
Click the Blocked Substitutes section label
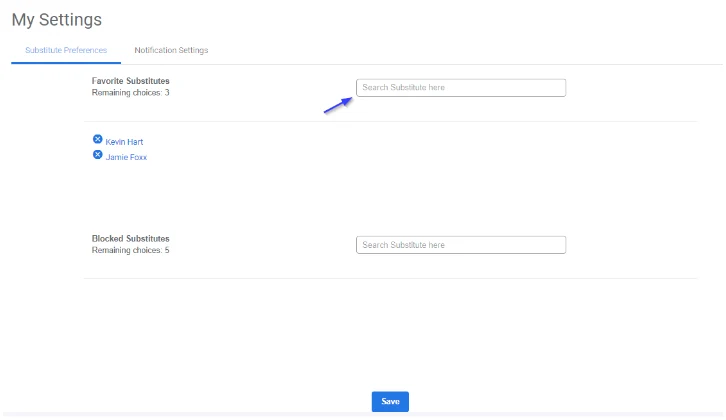(x=131, y=239)
